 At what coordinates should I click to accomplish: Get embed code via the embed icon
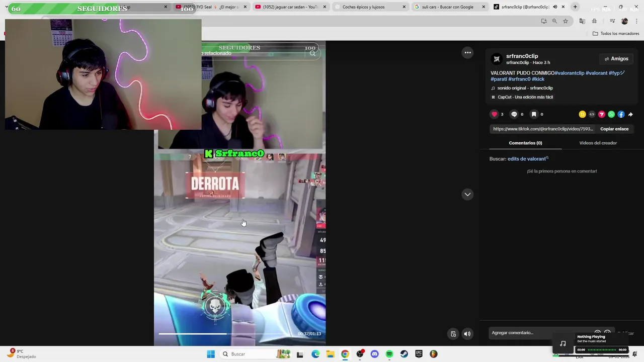[592, 114]
